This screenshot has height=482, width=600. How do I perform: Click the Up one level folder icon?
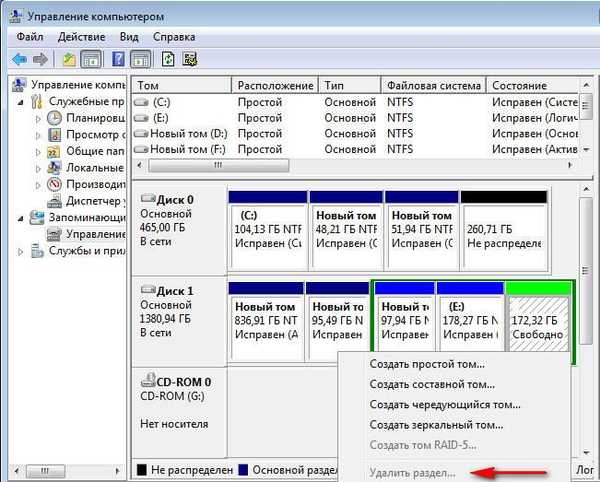point(68,59)
